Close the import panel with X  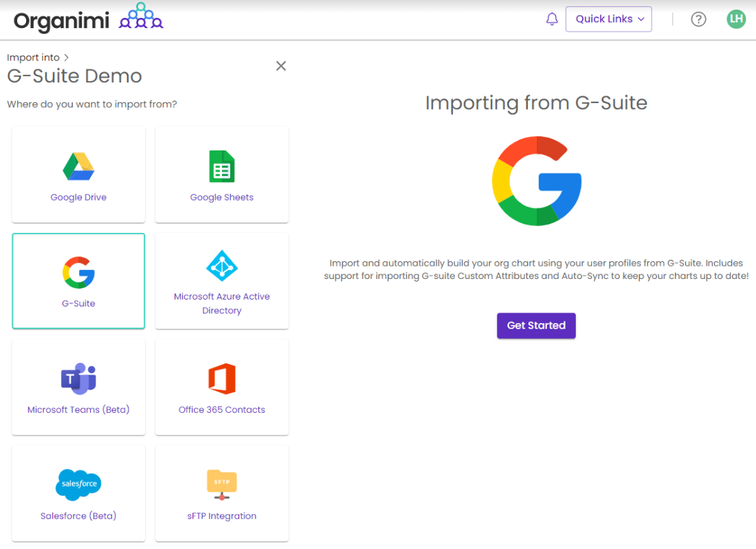pos(280,66)
